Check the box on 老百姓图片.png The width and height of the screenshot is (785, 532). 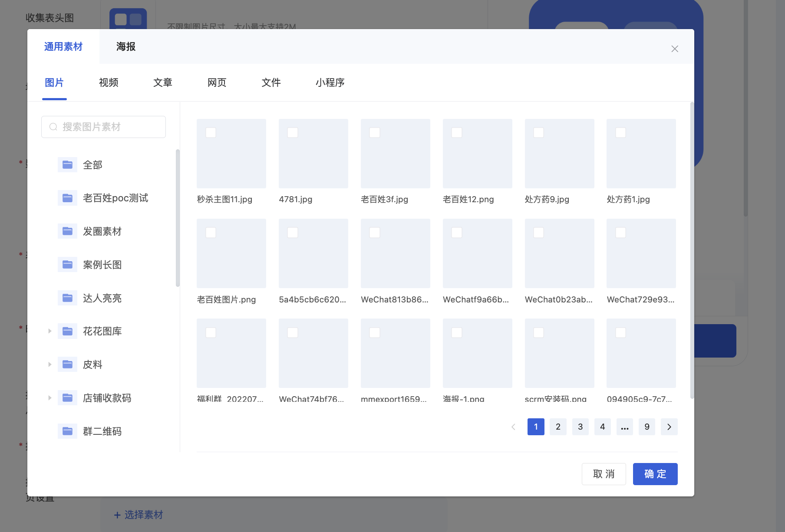point(211,233)
